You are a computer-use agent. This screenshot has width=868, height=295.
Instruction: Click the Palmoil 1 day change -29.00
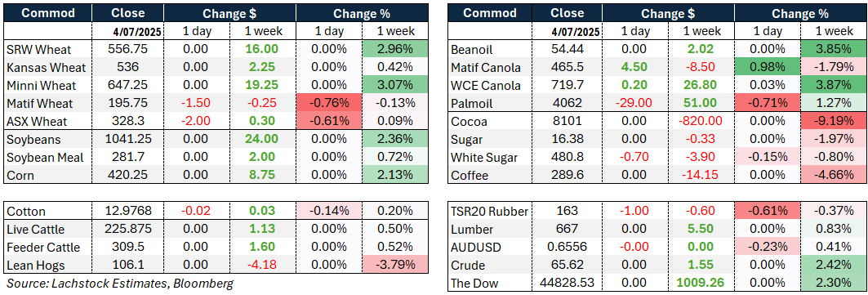coord(634,104)
